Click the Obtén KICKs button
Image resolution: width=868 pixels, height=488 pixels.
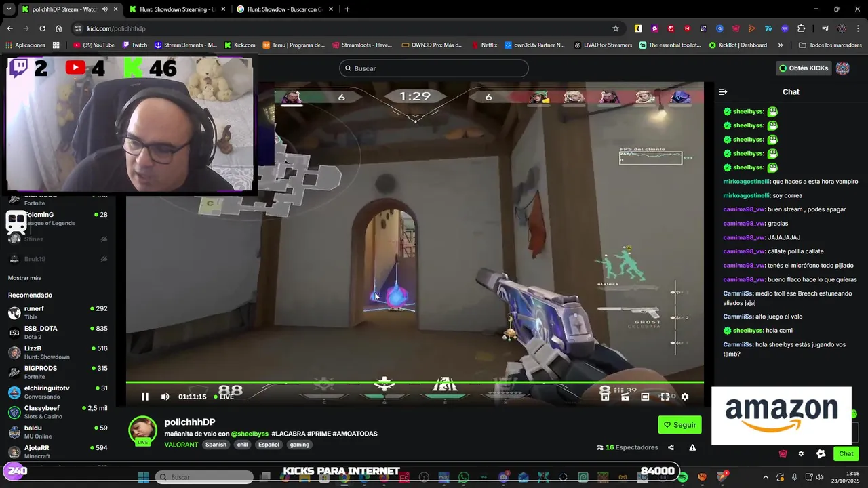(x=803, y=68)
